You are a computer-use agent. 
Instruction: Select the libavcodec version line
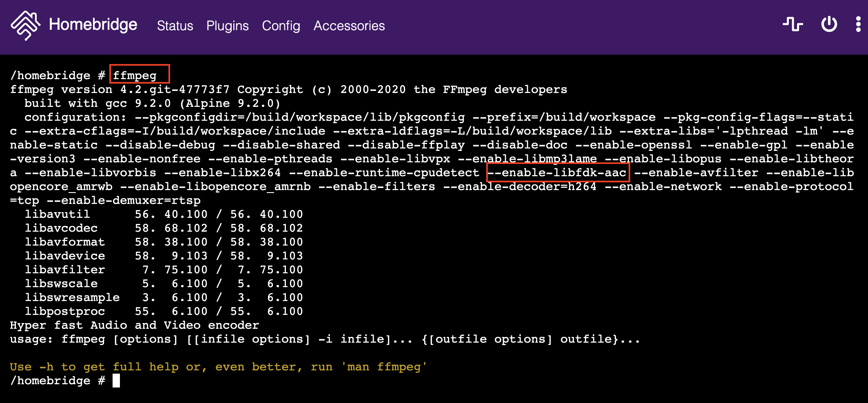tap(163, 228)
